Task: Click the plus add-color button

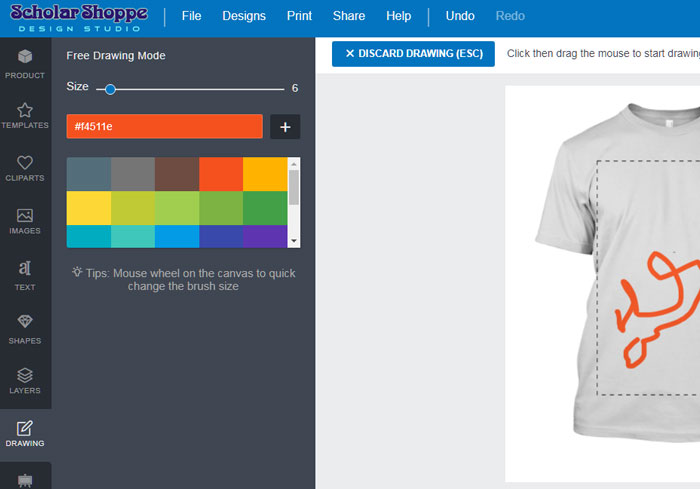Action: coord(285,127)
